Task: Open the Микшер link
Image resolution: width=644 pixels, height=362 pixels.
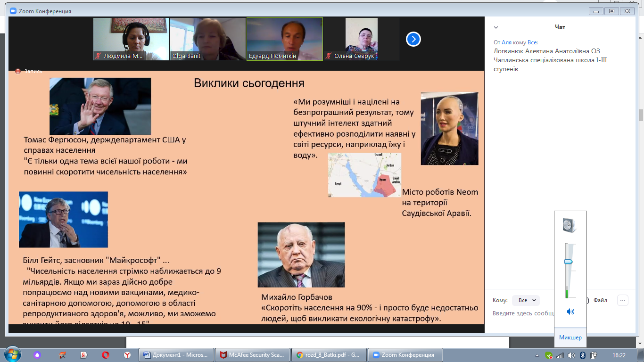Action: [570, 337]
